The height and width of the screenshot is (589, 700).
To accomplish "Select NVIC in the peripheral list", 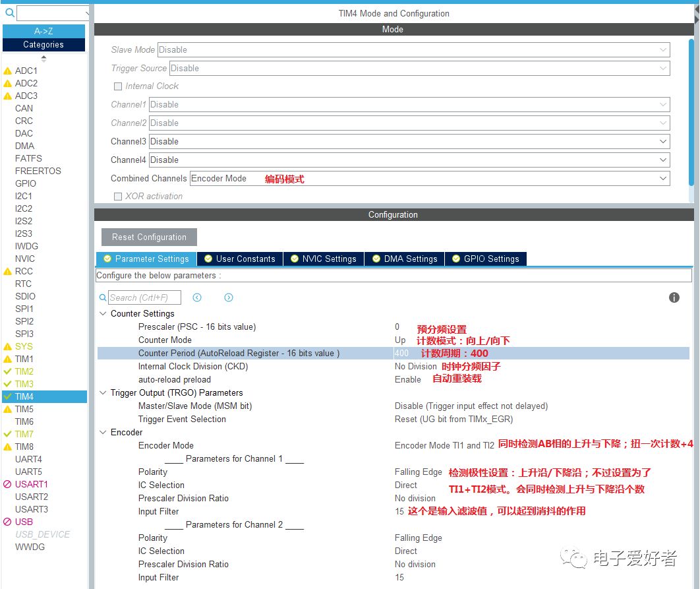I will tap(25, 259).
